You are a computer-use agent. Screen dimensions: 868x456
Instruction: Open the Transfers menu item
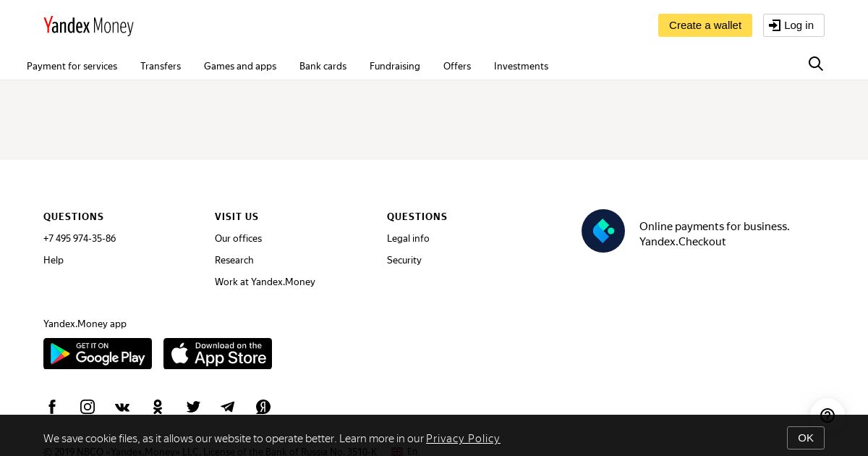tap(161, 66)
